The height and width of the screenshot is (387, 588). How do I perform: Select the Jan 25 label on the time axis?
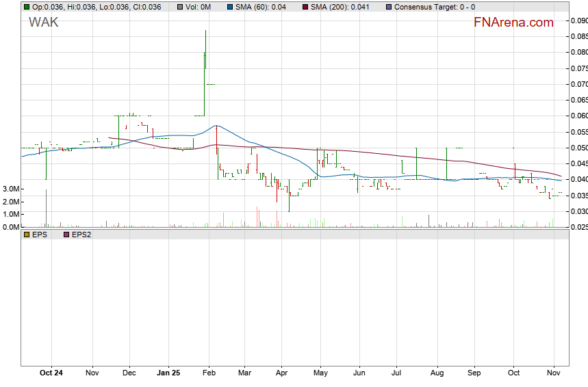[x=168, y=373]
